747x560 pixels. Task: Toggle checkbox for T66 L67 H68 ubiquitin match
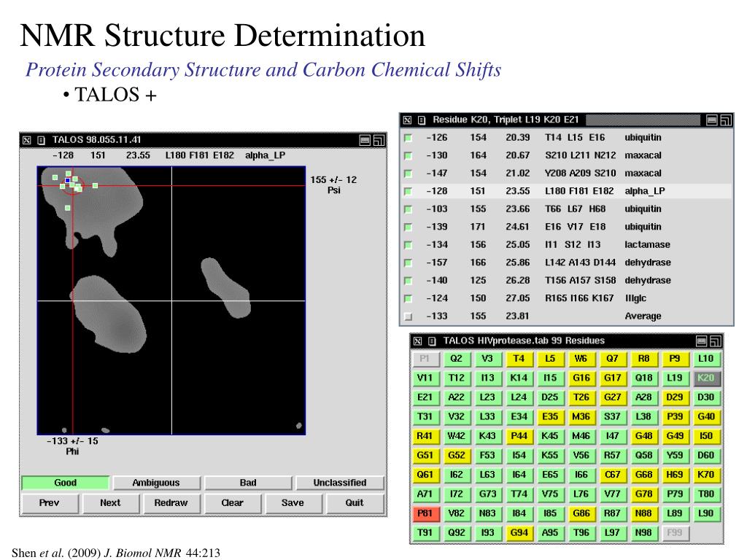[x=408, y=209]
